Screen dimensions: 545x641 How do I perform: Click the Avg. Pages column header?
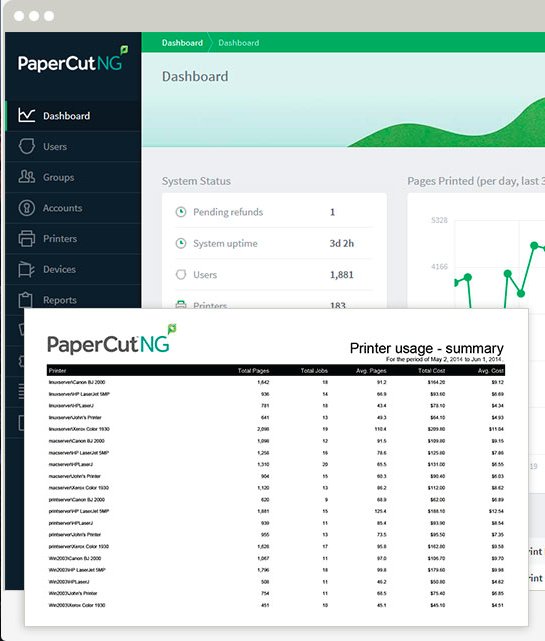(x=371, y=370)
